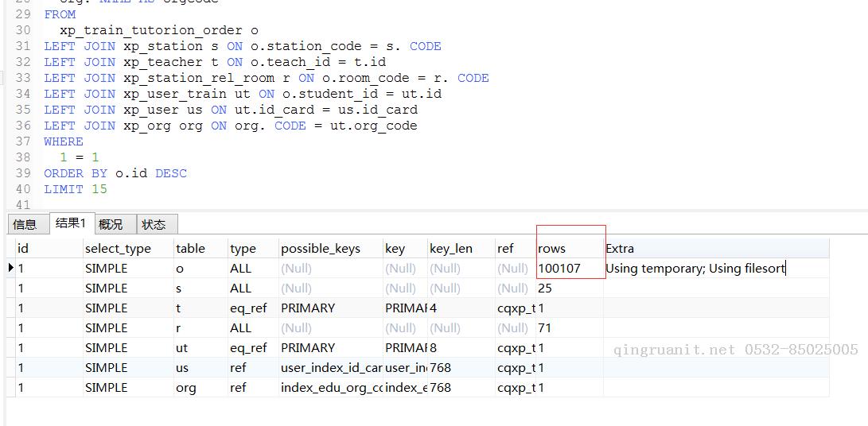This screenshot has width=868, height=426.
Task: Click the ref column header
Action: [x=515, y=249]
